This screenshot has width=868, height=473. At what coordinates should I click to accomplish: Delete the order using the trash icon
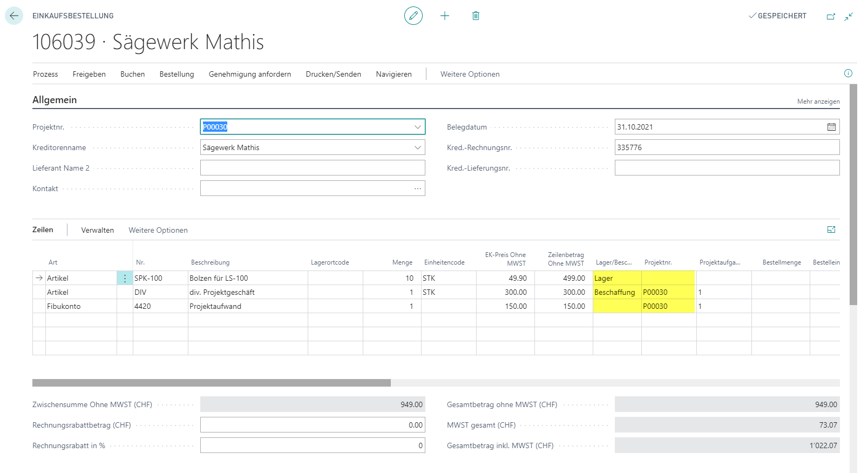click(476, 16)
